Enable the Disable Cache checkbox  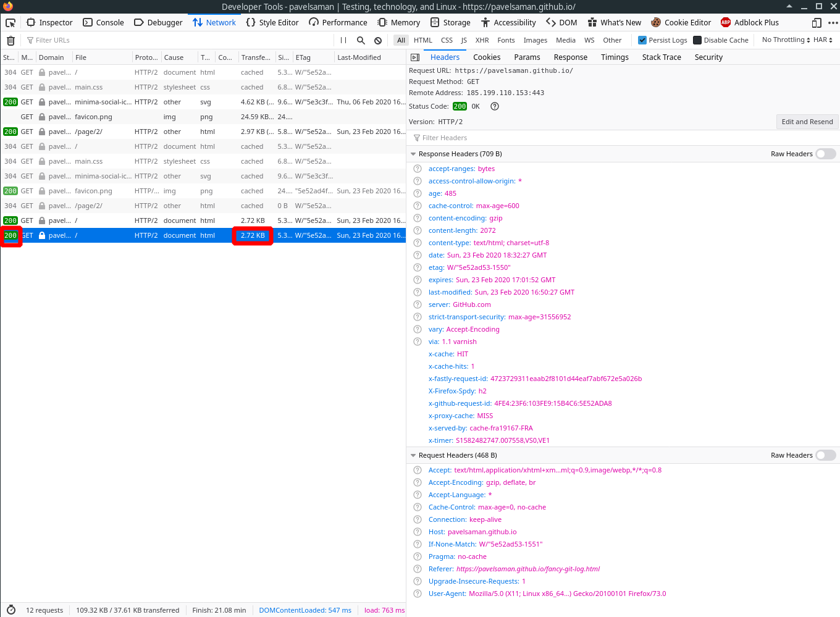click(x=697, y=40)
